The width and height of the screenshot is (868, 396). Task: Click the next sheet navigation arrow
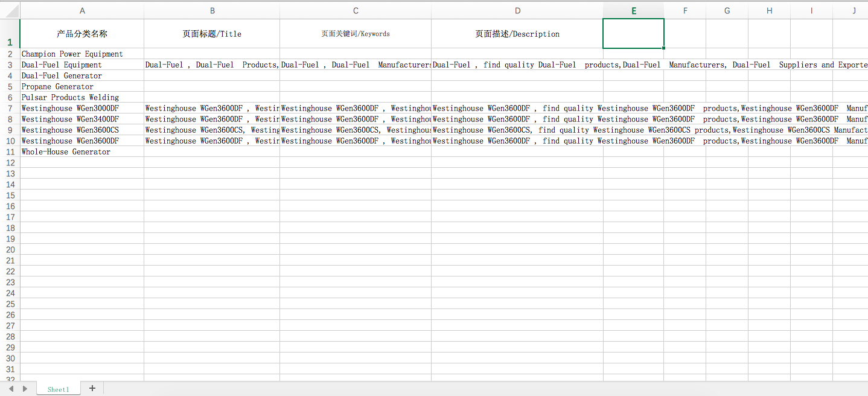coord(25,389)
